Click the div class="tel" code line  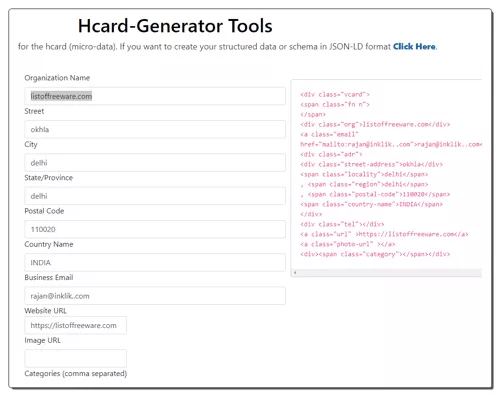(x=342, y=224)
